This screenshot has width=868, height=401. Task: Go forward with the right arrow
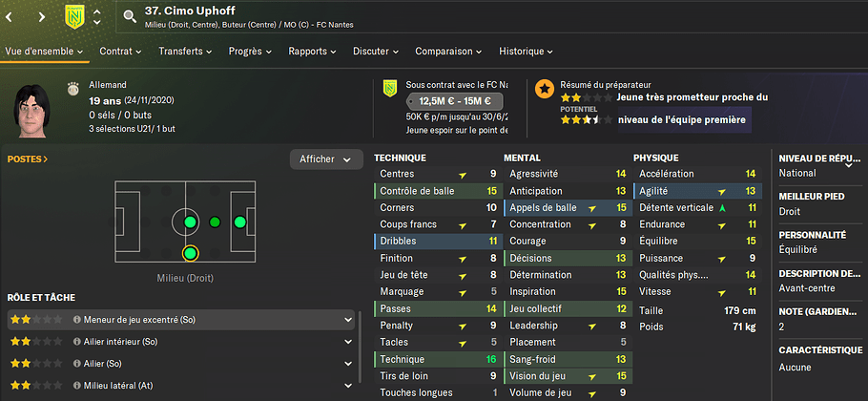[x=42, y=16]
